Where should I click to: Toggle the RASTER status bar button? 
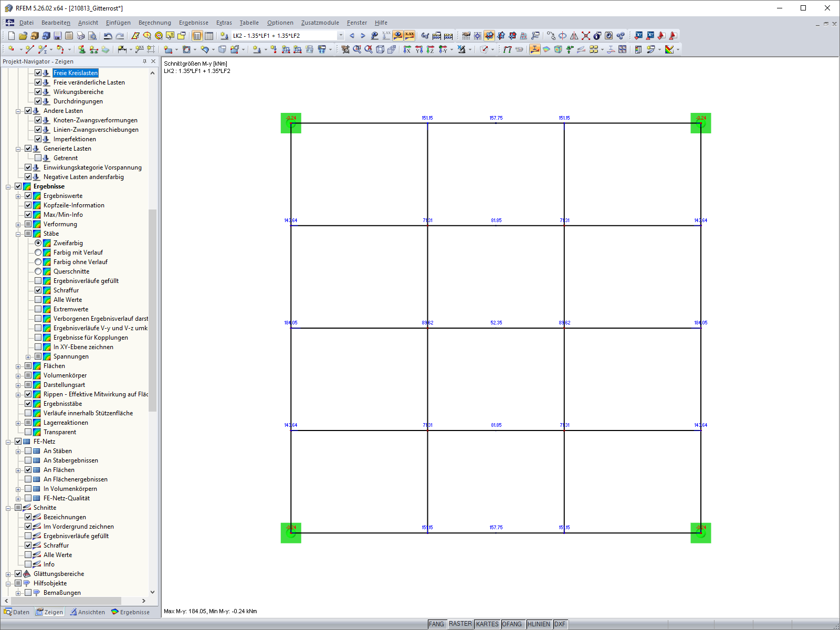click(460, 624)
